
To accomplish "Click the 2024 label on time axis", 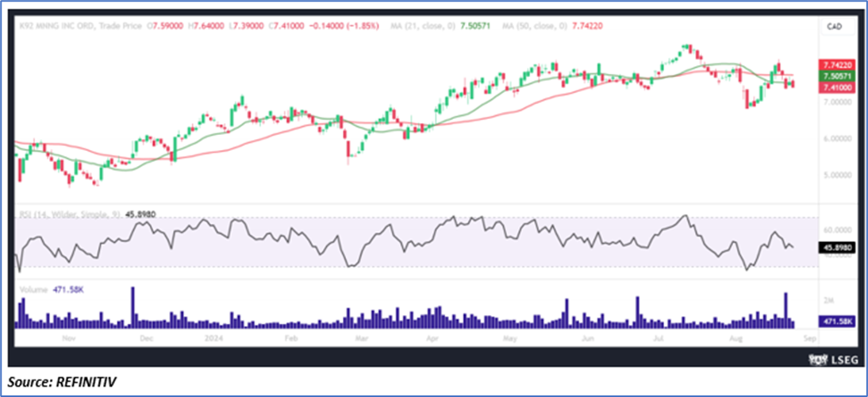I will pyautogui.click(x=212, y=337).
